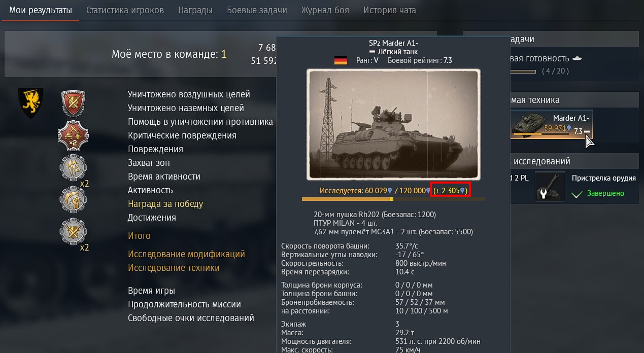Click the sepia Marder tank photo
The width and height of the screenshot is (644, 353).
click(393, 125)
